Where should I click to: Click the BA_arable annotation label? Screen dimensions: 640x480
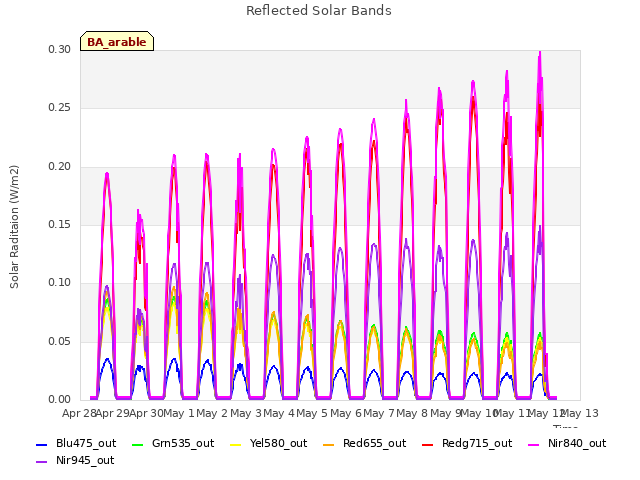[x=117, y=41]
